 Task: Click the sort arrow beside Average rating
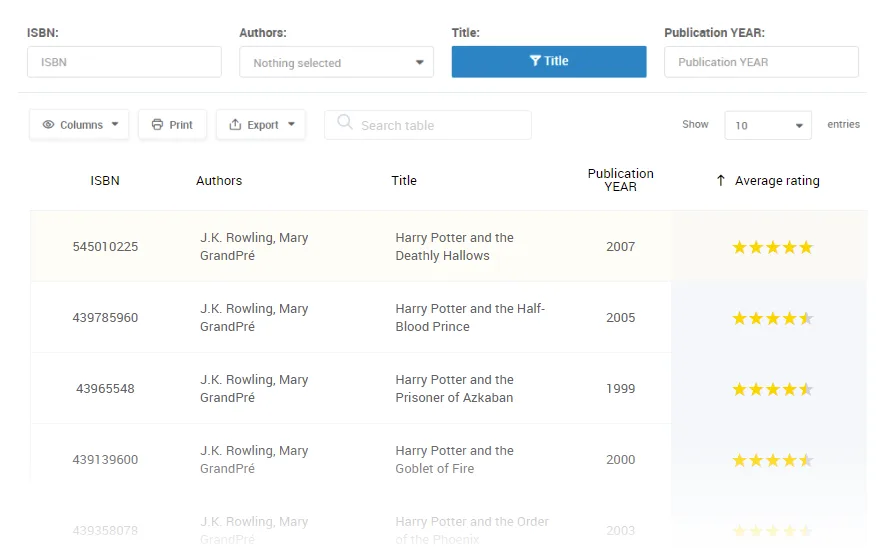(720, 181)
